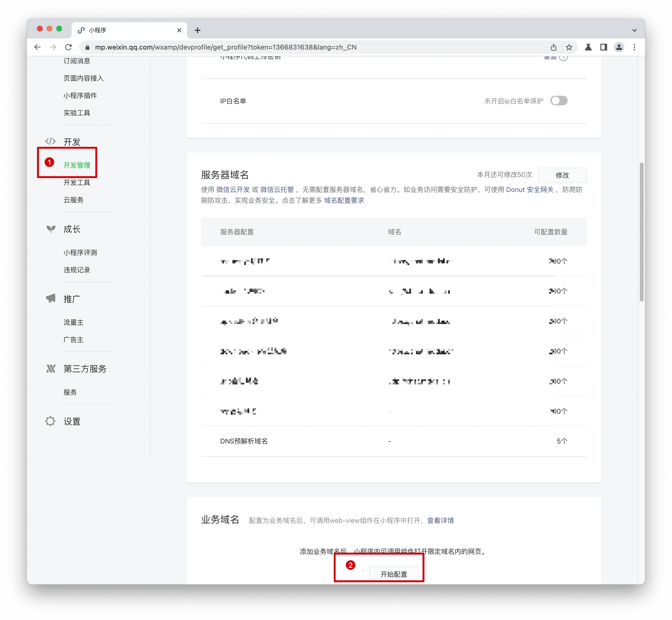Click the 业务域名 section title

pos(220,519)
